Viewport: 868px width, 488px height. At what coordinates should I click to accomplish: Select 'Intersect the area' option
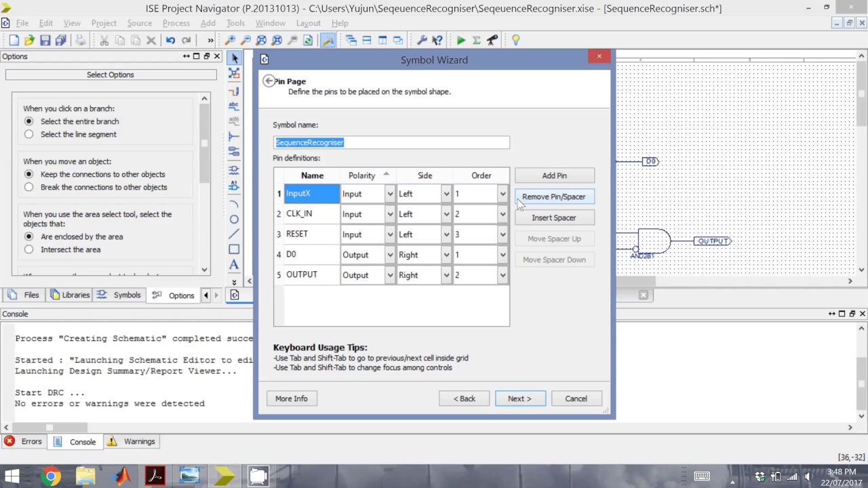(x=28, y=249)
